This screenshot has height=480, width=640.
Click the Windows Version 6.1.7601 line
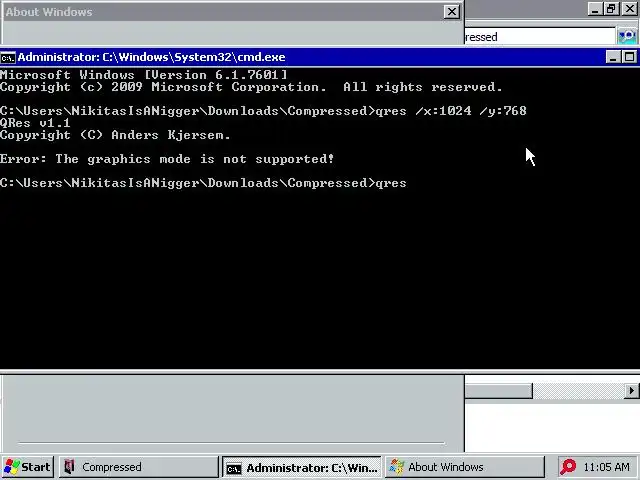[x=144, y=75]
